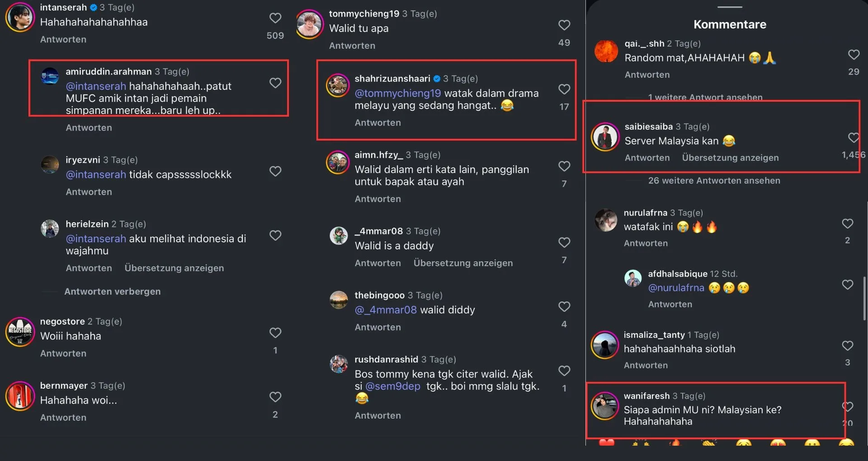Heart the _4mmar08 Walid is a daddy comment
Screen dimensions: 868x461
564,243
